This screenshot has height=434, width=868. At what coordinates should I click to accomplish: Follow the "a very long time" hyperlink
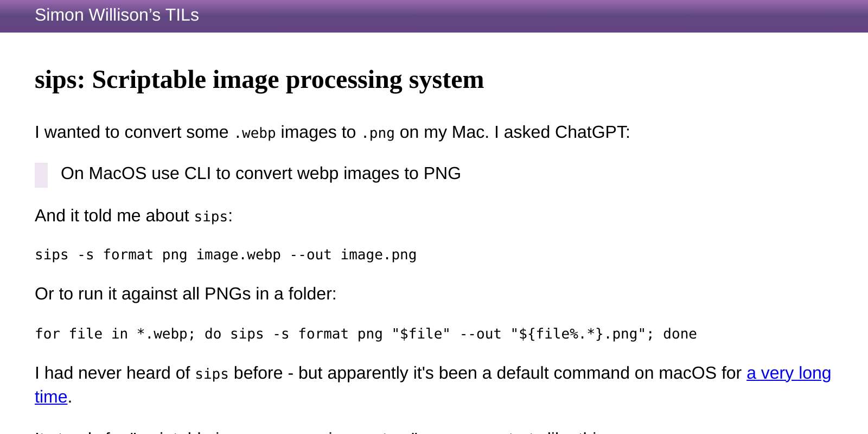coord(788,373)
